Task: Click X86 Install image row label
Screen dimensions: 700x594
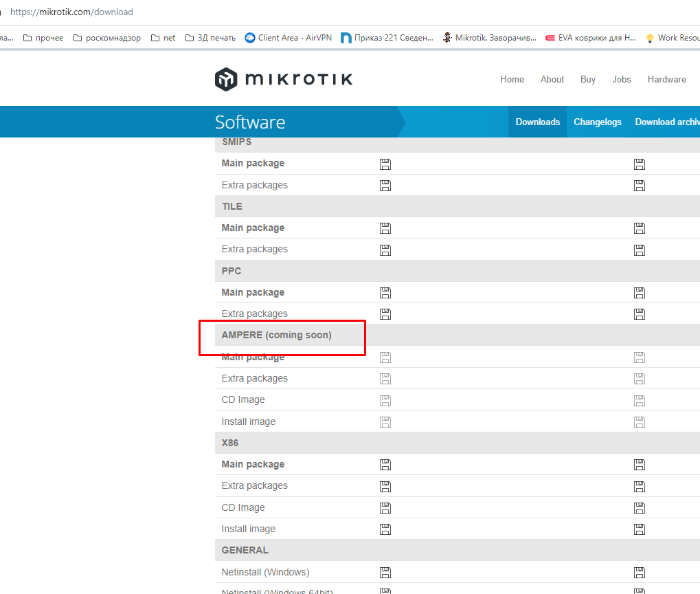Action: click(249, 529)
